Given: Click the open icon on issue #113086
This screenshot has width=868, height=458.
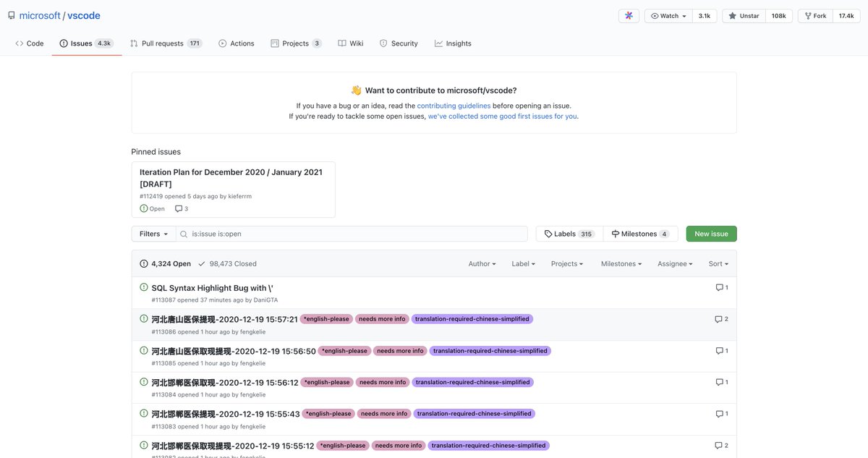Looking at the screenshot, I should tap(143, 319).
